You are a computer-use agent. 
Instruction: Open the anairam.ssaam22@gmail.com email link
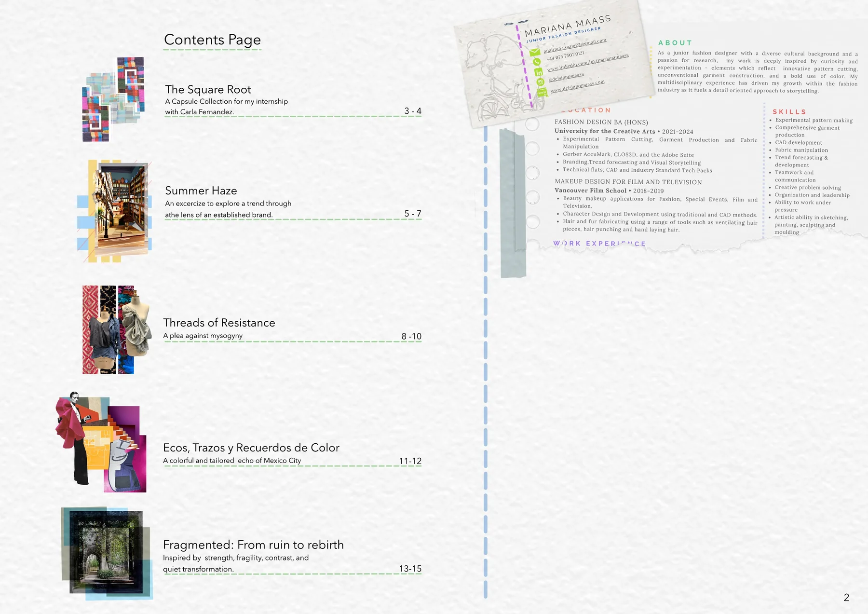[575, 45]
